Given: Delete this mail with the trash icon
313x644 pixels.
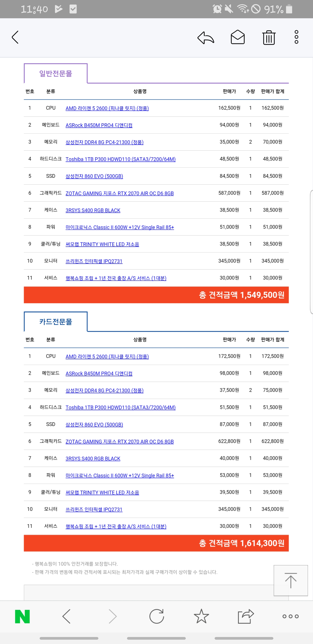Looking at the screenshot, I should tap(269, 37).
